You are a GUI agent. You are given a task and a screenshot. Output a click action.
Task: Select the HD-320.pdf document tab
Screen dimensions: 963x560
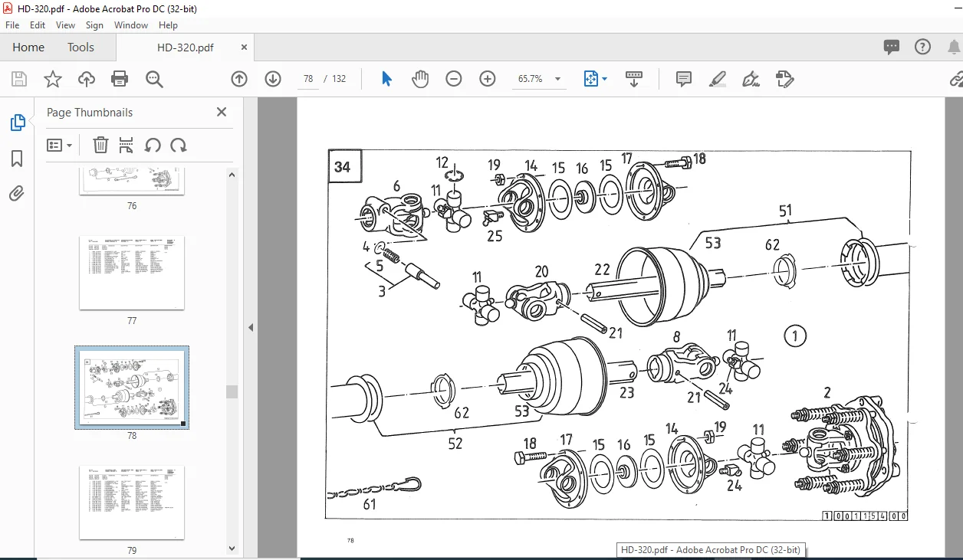pyautogui.click(x=185, y=47)
